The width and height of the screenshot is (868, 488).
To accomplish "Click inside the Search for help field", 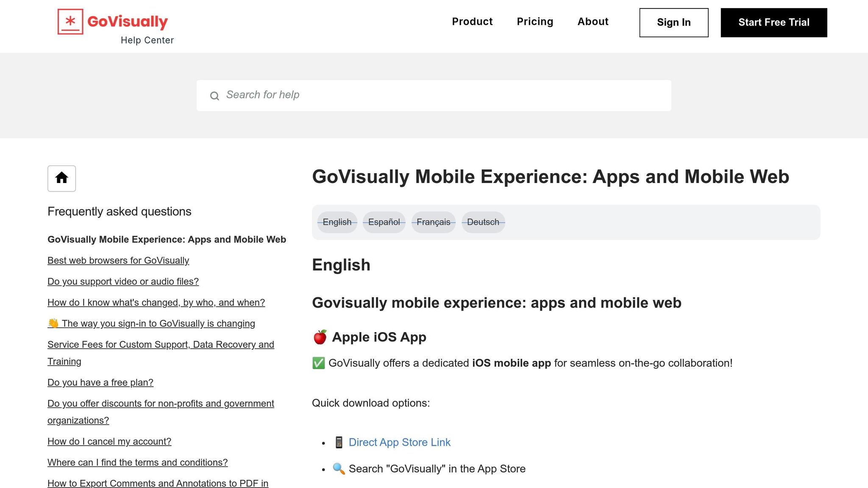I will [381, 95].
